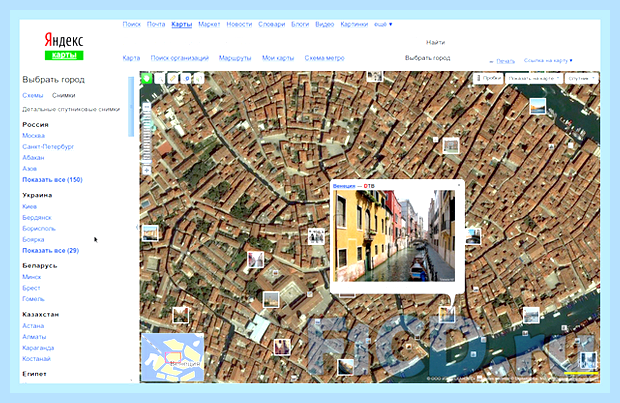The height and width of the screenshot is (403, 620).
Task: Select Караганда in city list
Action: [x=38, y=348]
